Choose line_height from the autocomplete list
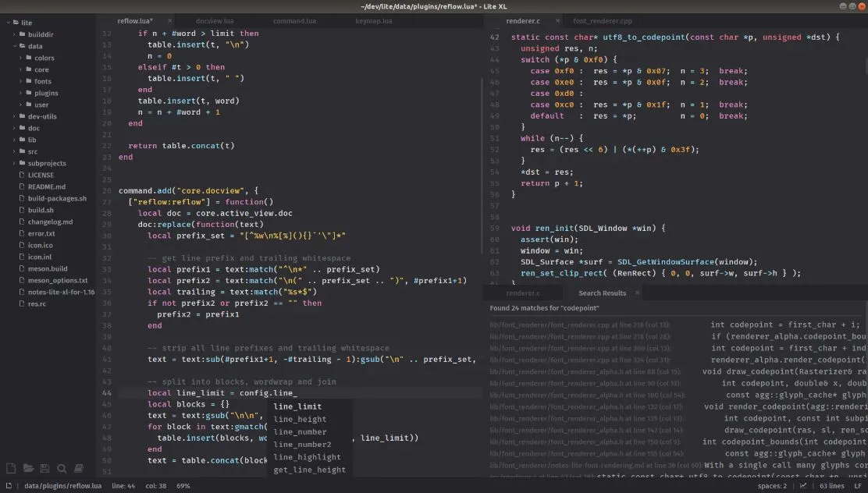 pos(300,420)
